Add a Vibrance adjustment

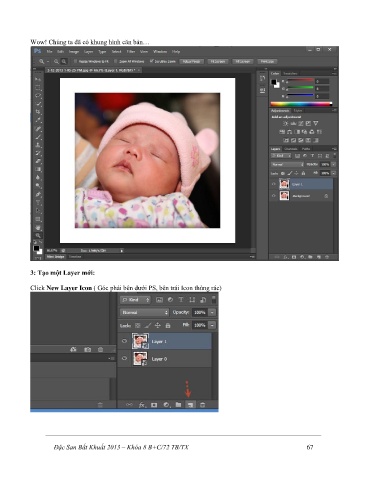(x=316, y=124)
